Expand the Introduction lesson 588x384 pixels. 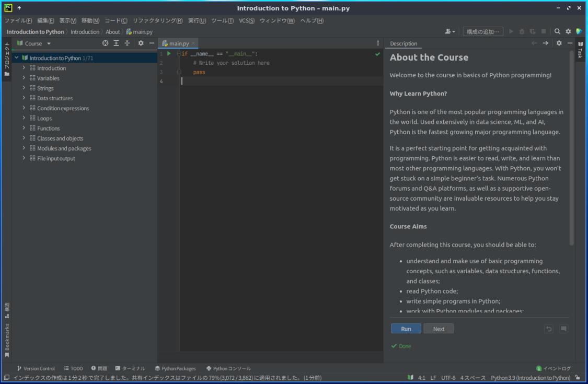(x=24, y=68)
